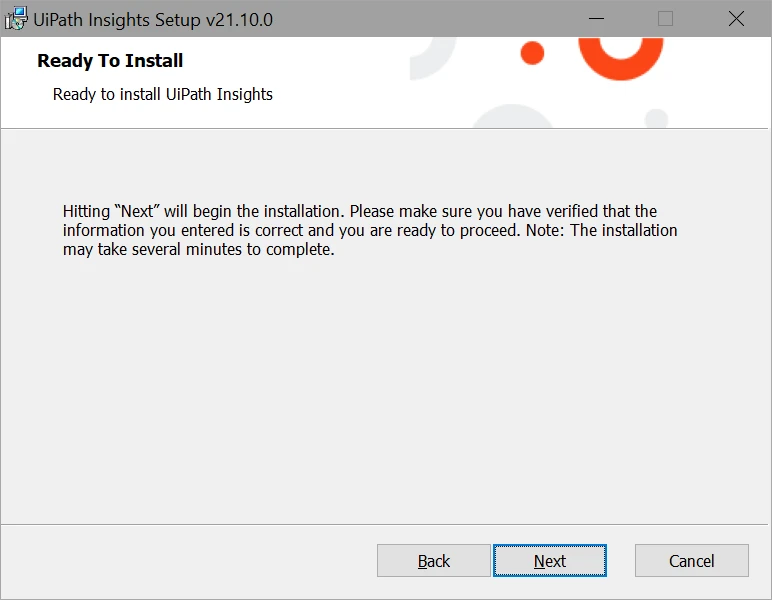Click the installer icon in title bar
The width and height of the screenshot is (772, 600).
pyautogui.click(x=16, y=19)
